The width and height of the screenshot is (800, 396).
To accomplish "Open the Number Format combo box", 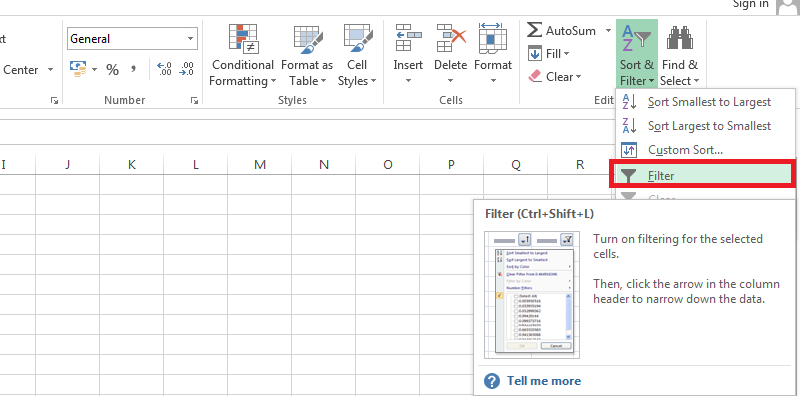I will pyautogui.click(x=132, y=39).
